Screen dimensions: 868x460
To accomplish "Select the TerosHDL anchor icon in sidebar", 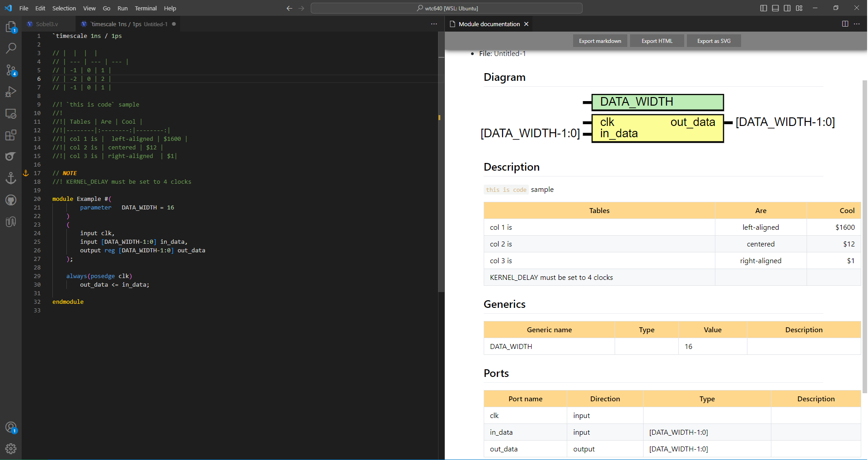I will click(x=11, y=178).
